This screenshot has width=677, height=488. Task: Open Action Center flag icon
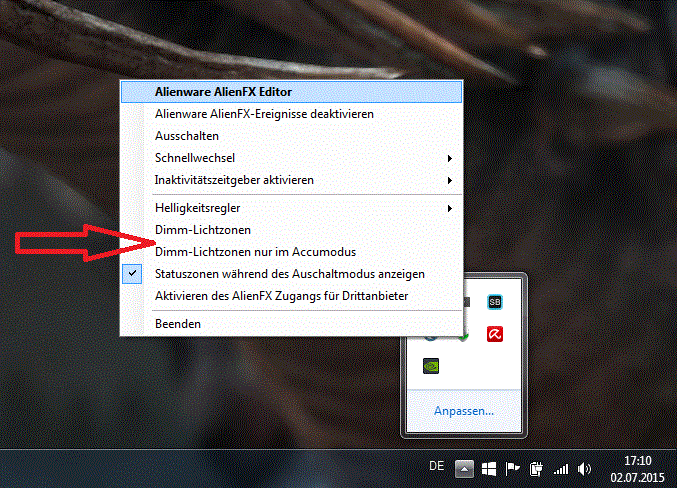coord(512,468)
